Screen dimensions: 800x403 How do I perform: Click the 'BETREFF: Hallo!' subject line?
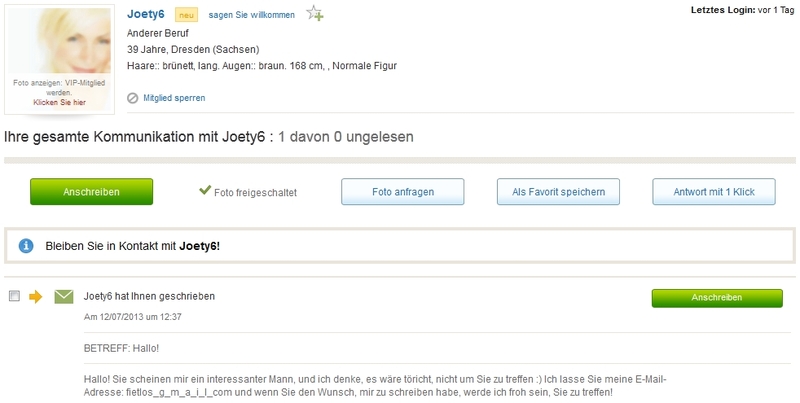click(x=121, y=348)
